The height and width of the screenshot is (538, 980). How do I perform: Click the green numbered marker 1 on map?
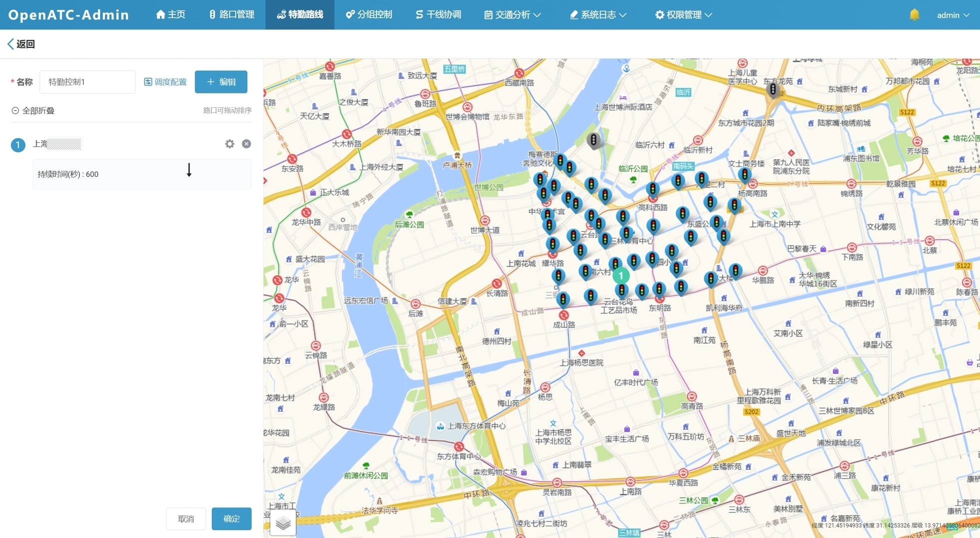(x=621, y=276)
